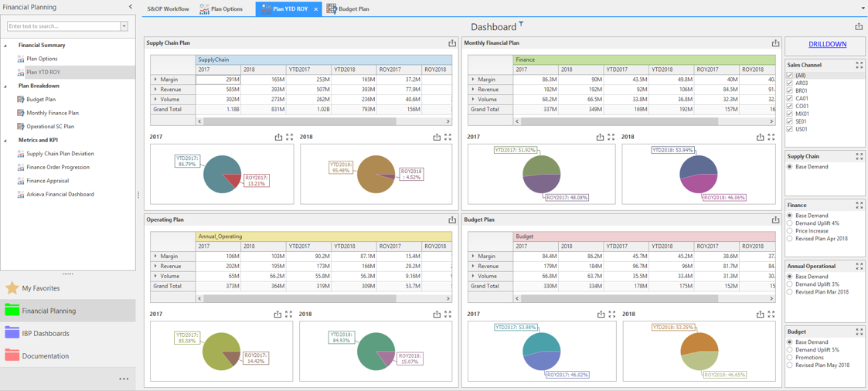Click the export icon at dashboard top-right
Image resolution: width=868 pixels, height=391 pixels.
pos(859,26)
